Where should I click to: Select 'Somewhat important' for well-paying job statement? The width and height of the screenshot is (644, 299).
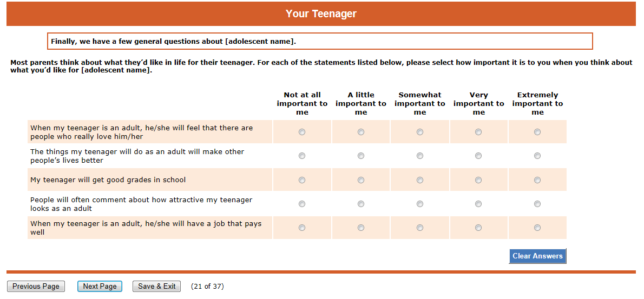[x=420, y=228]
